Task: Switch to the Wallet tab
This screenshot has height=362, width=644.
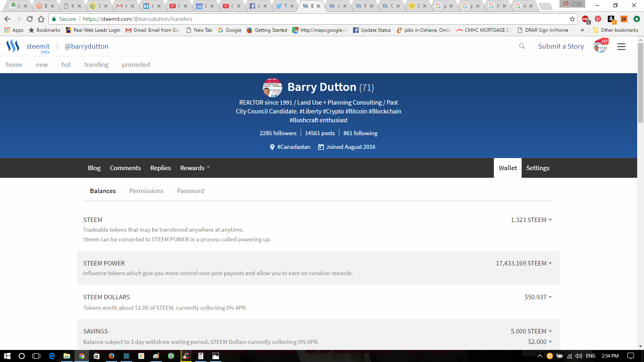Action: (x=508, y=168)
